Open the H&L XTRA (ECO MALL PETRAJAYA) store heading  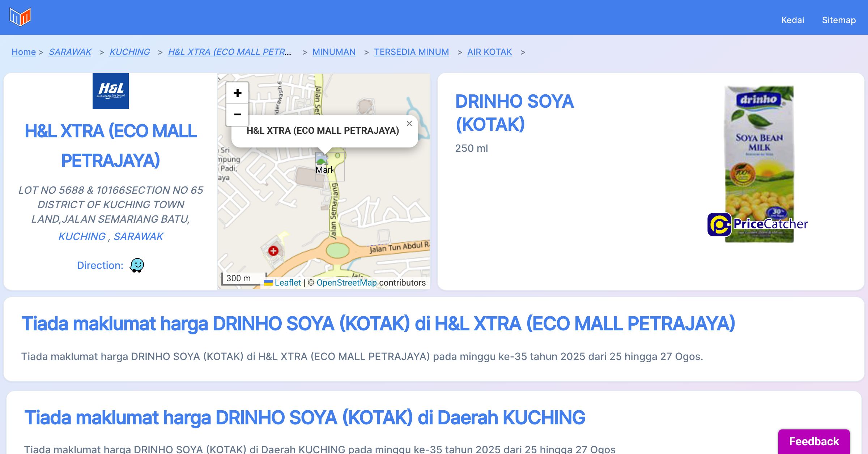[111, 146]
